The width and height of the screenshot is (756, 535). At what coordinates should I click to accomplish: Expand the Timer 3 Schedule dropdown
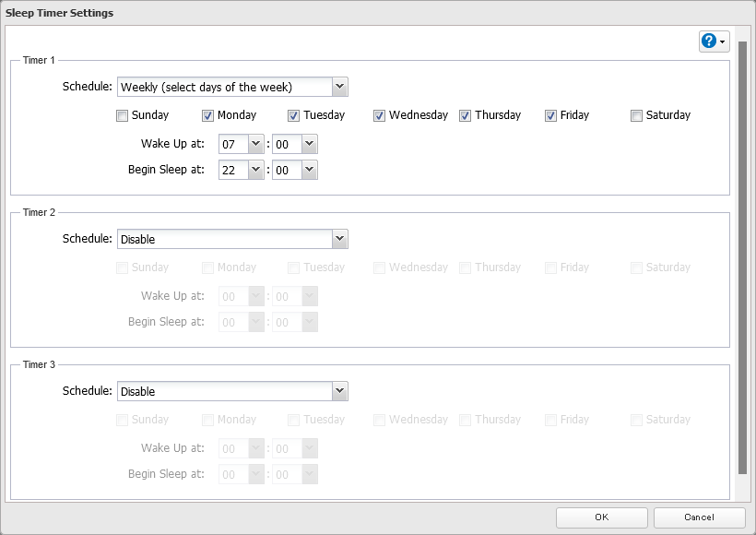coord(340,390)
